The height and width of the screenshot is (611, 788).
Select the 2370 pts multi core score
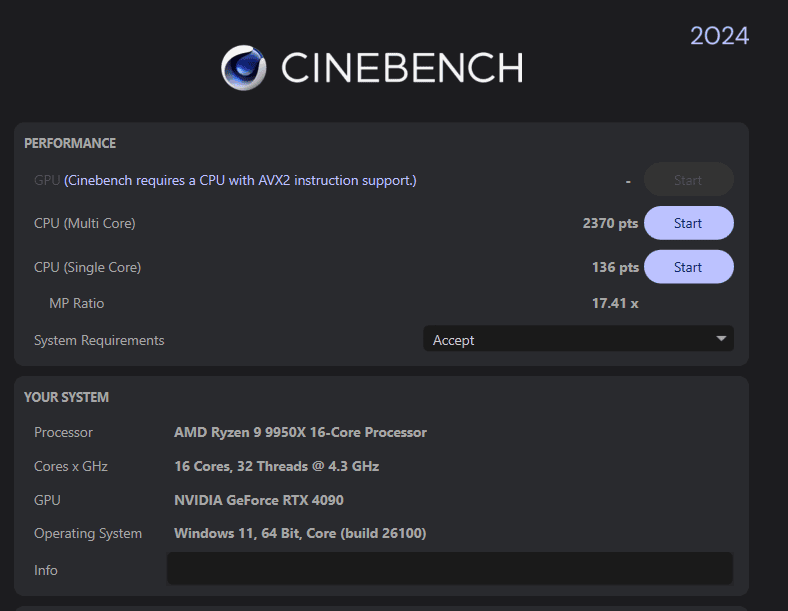[610, 223]
